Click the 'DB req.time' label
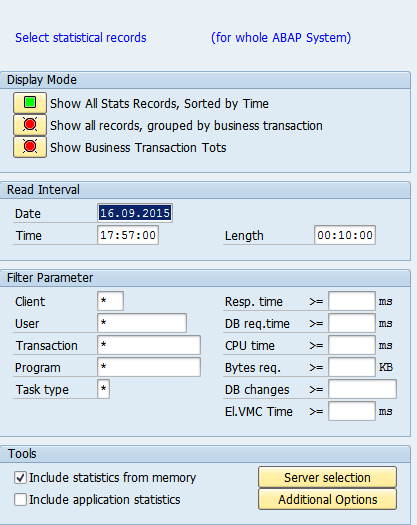Image resolution: width=417 pixels, height=525 pixels. pyautogui.click(x=257, y=324)
